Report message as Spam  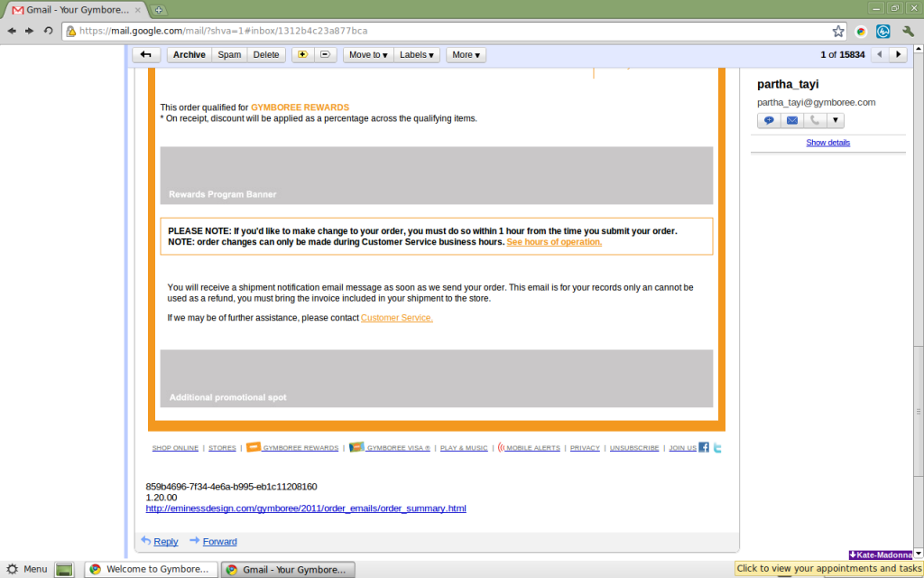(229, 55)
